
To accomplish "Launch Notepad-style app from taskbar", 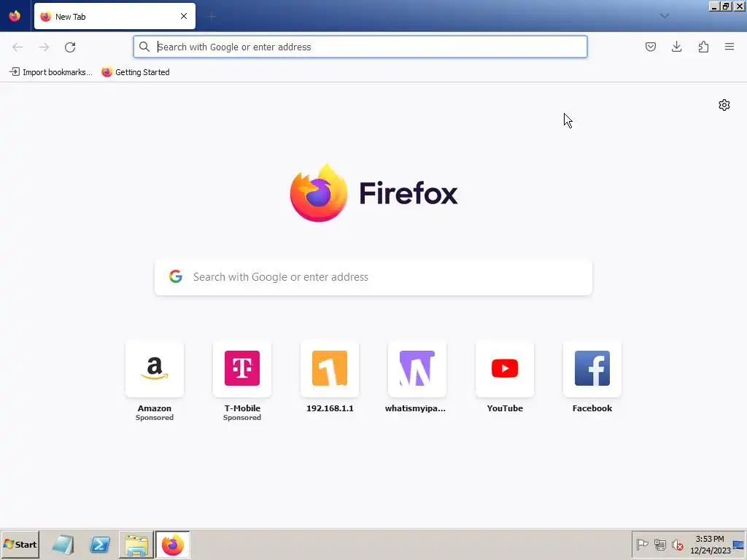I will [x=63, y=545].
